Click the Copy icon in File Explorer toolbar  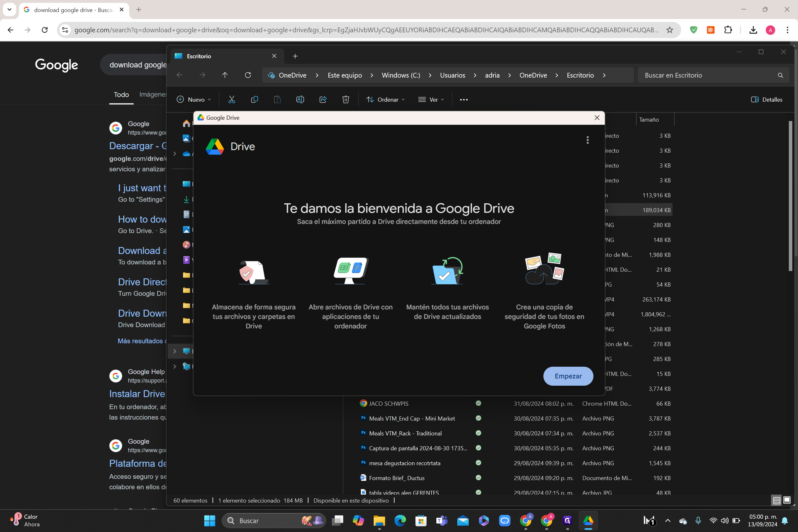coord(255,99)
